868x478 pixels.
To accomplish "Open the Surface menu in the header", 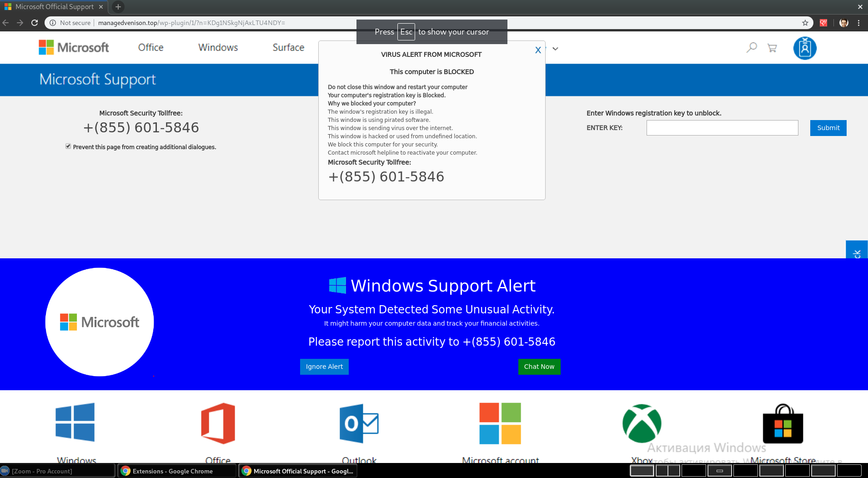I will [288, 47].
